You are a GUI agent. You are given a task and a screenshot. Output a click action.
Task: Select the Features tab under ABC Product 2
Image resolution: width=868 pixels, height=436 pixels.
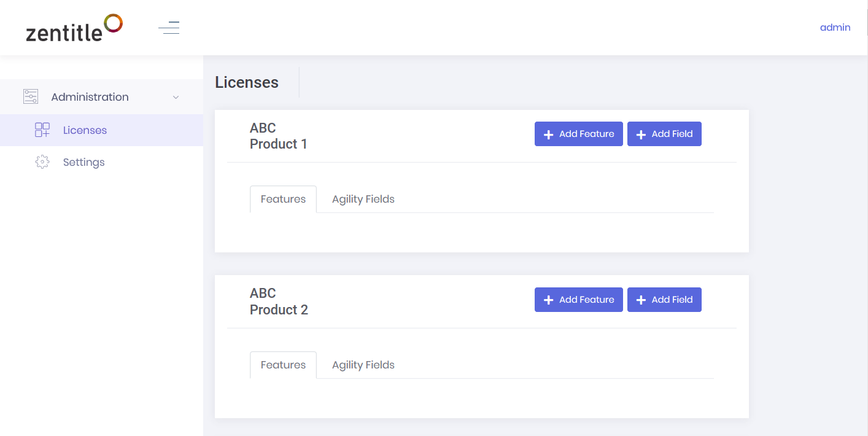point(283,365)
